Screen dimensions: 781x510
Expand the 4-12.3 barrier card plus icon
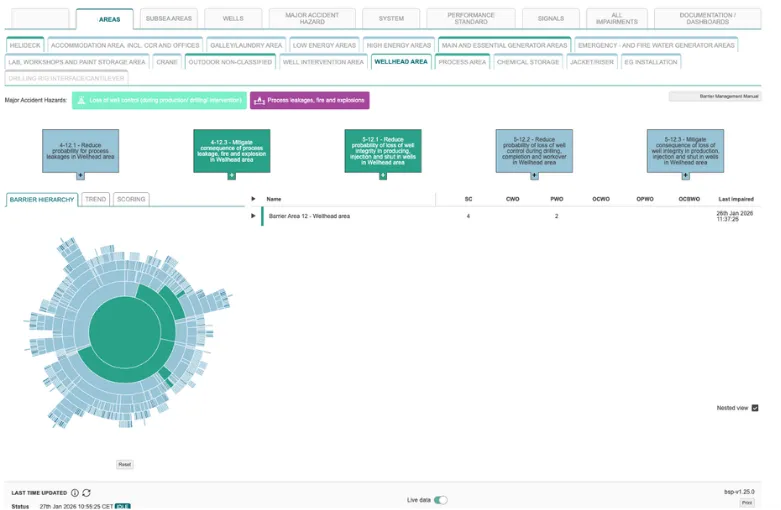point(232,176)
